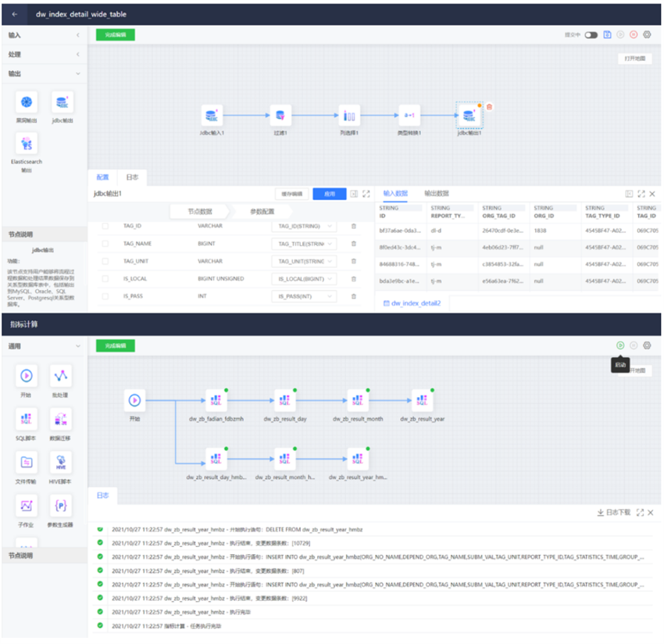Open the 日志 tab beside 配置
The height and width of the screenshot is (644, 664).
click(133, 177)
